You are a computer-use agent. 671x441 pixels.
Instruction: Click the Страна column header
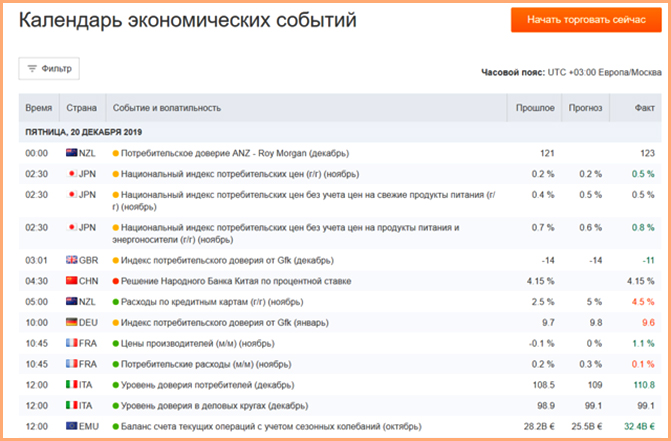pyautogui.click(x=81, y=107)
